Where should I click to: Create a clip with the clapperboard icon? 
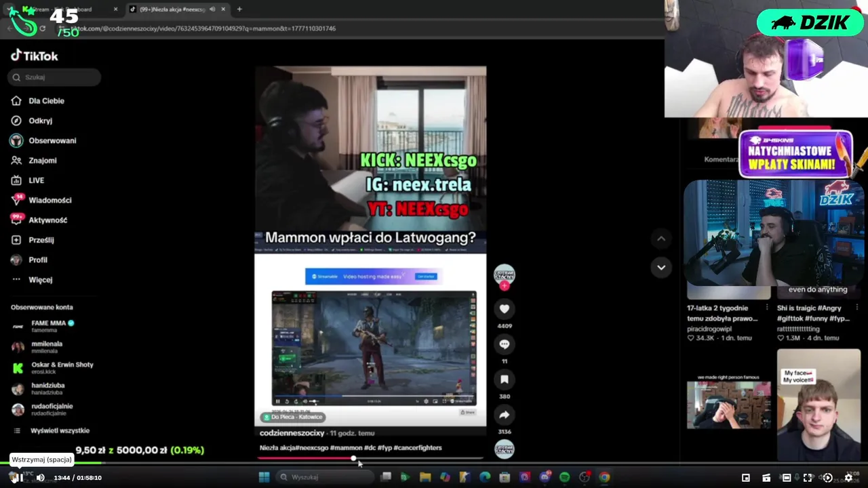(766, 478)
